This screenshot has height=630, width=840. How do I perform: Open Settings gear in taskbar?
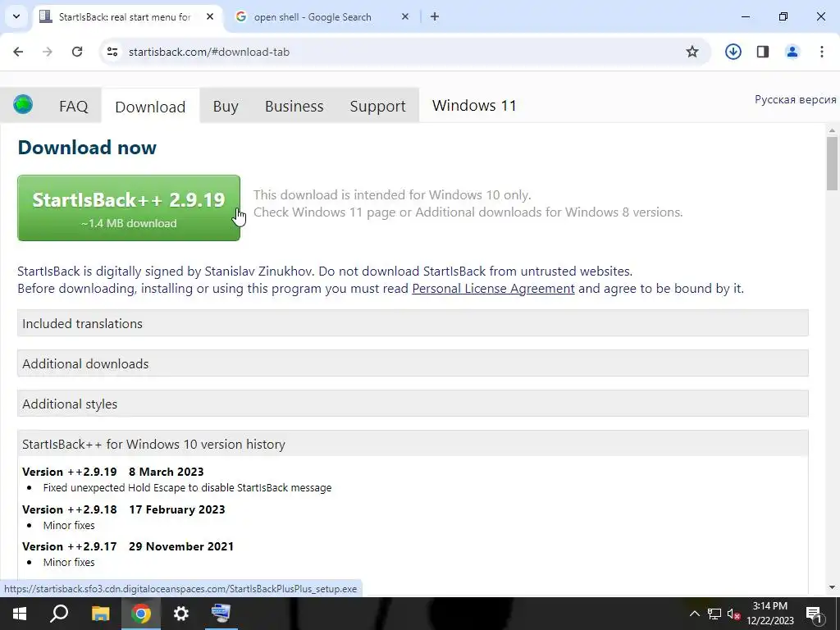click(x=181, y=614)
